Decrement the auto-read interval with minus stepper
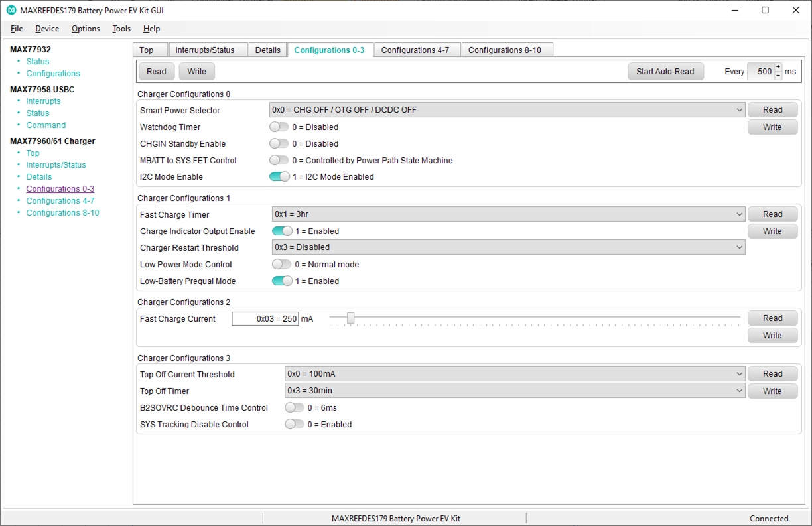812x526 pixels. [778, 76]
